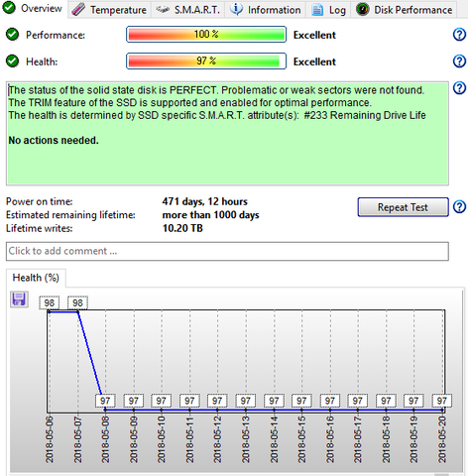Click the comment field to add comment
This screenshot has width=468, height=476.
(x=227, y=251)
